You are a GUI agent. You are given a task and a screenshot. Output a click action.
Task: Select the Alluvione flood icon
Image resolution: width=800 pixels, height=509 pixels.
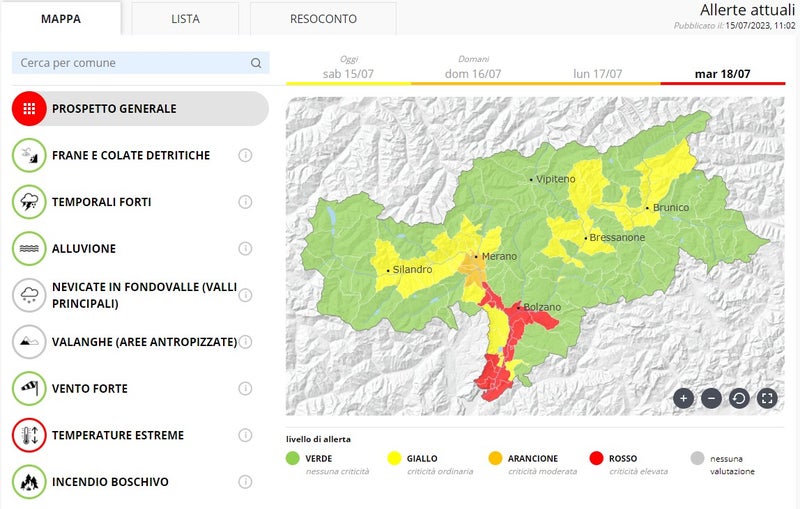(x=29, y=248)
